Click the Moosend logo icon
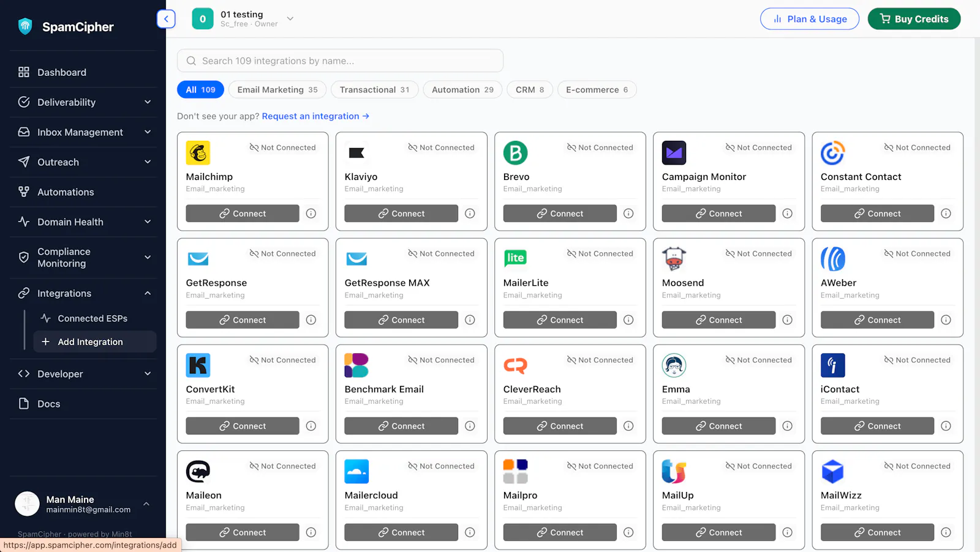Viewport: 980px width, 552px height. coord(674,259)
